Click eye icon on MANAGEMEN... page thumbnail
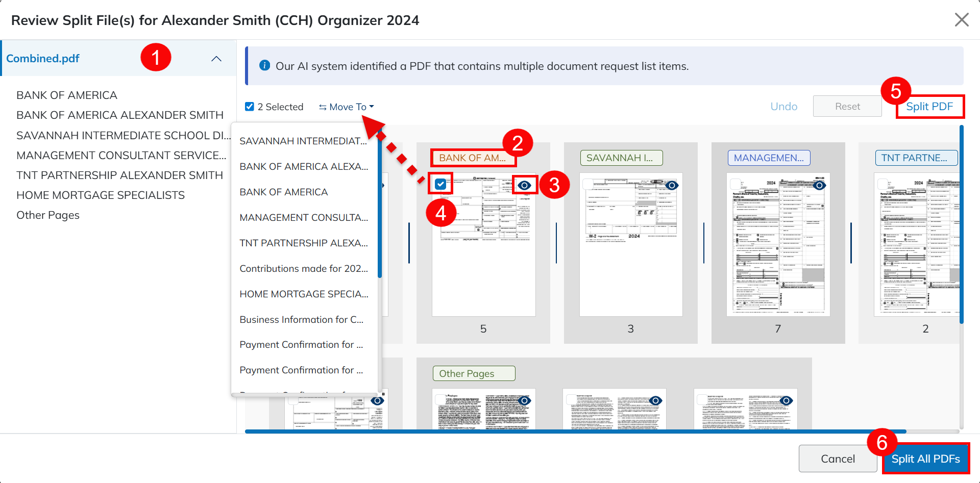Viewport: 980px width, 483px height. (819, 185)
